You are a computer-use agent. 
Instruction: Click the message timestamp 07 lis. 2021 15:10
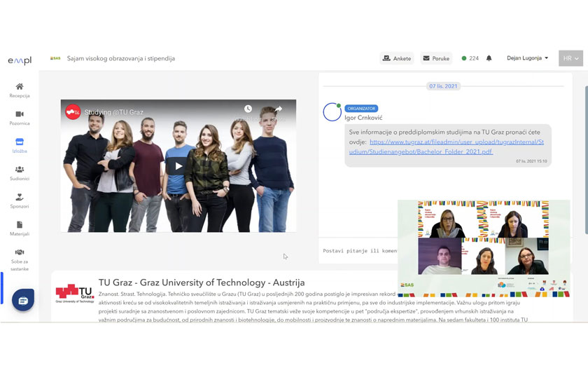click(x=531, y=161)
